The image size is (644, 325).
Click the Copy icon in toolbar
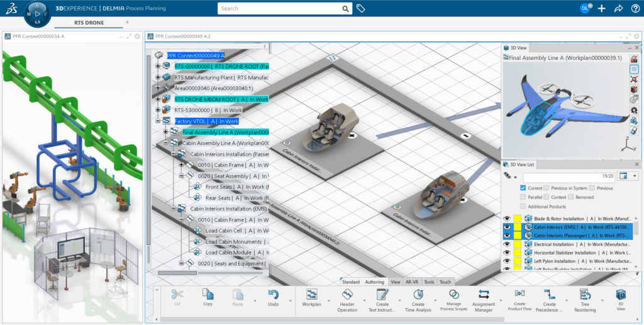coord(208,294)
